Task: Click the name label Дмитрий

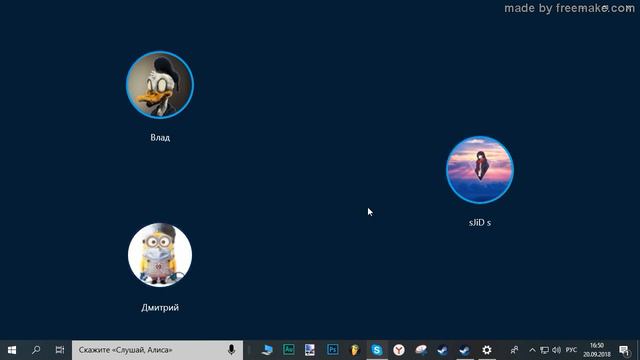Action: 160,307
